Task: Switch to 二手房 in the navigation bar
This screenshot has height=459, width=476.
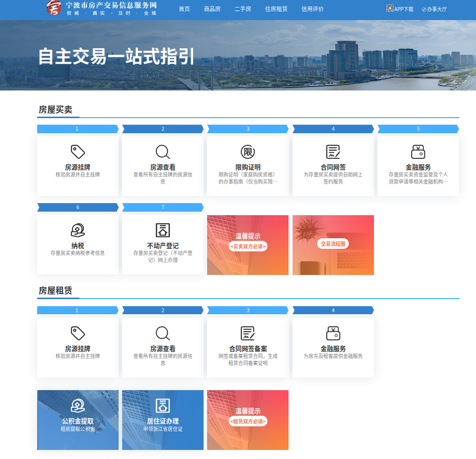Action: point(243,9)
